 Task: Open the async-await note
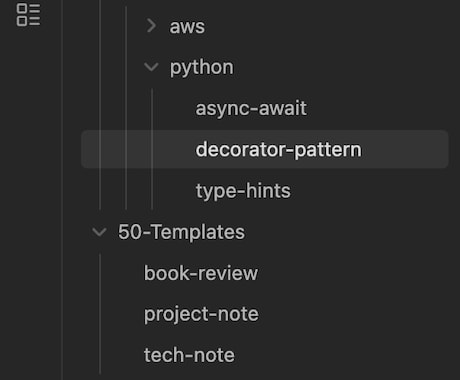coord(251,108)
